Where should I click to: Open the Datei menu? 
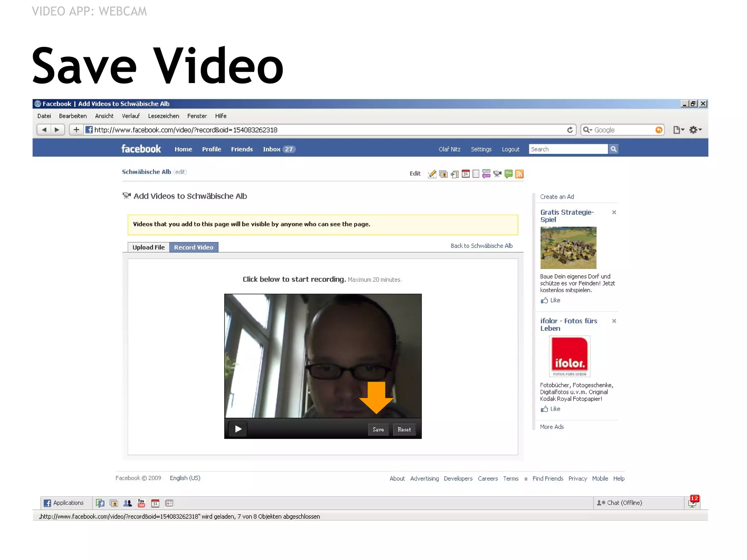(x=44, y=116)
